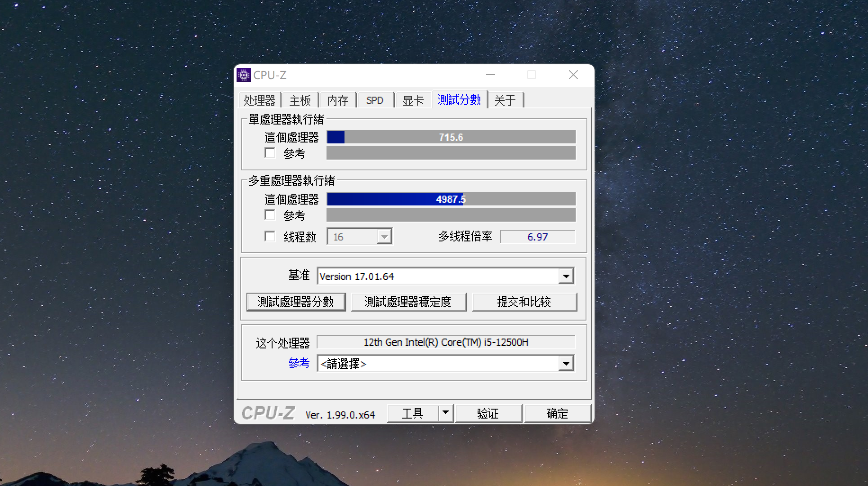Screen dimensions: 868x486
Task: Click the Ver. 1.99.0.x64 version text
Action: [x=340, y=415]
